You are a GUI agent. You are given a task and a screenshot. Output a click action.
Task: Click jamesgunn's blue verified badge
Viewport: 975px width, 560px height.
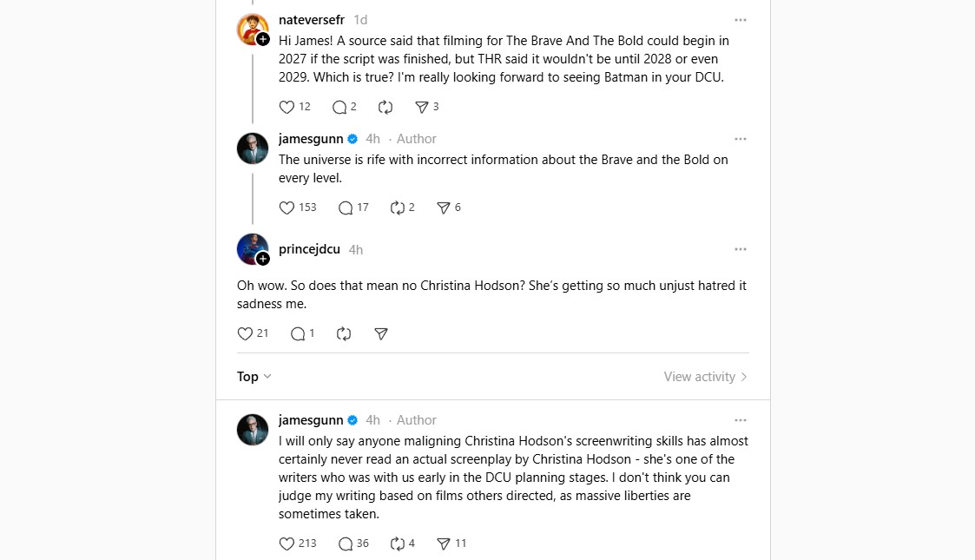click(x=352, y=138)
